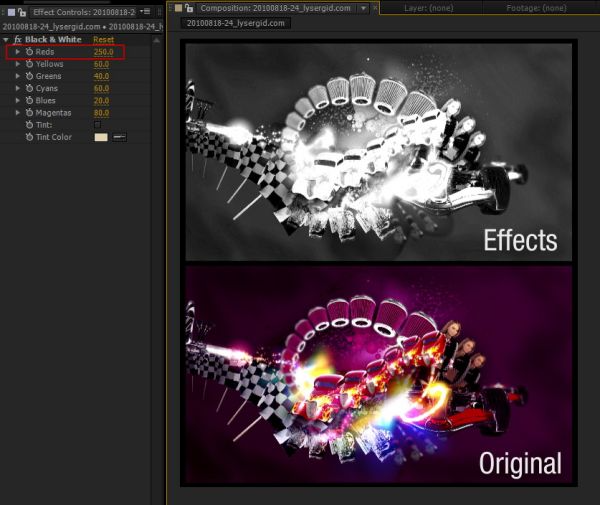This screenshot has width=600, height=505.
Task: Switch to the Effect Controls tab
Action: coord(84,12)
